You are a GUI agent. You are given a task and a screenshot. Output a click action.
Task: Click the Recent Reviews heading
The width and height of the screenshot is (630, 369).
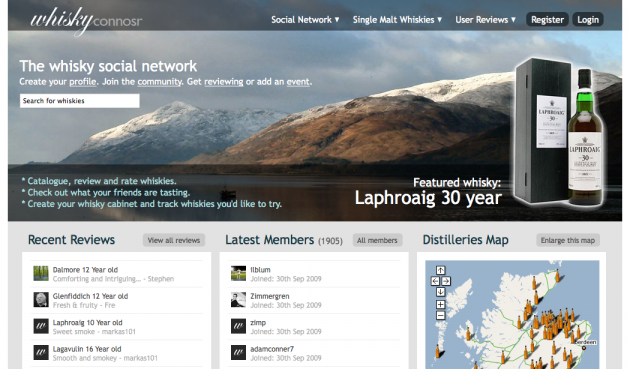pos(72,240)
